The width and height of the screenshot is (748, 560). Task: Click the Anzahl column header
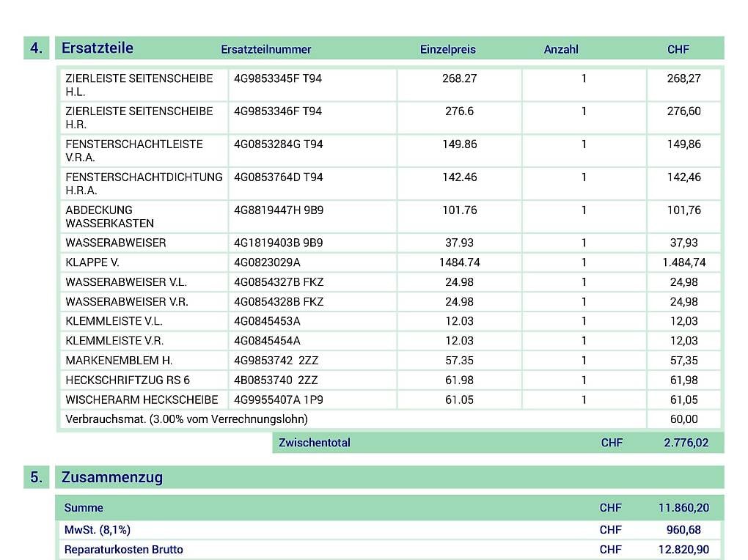tap(561, 50)
